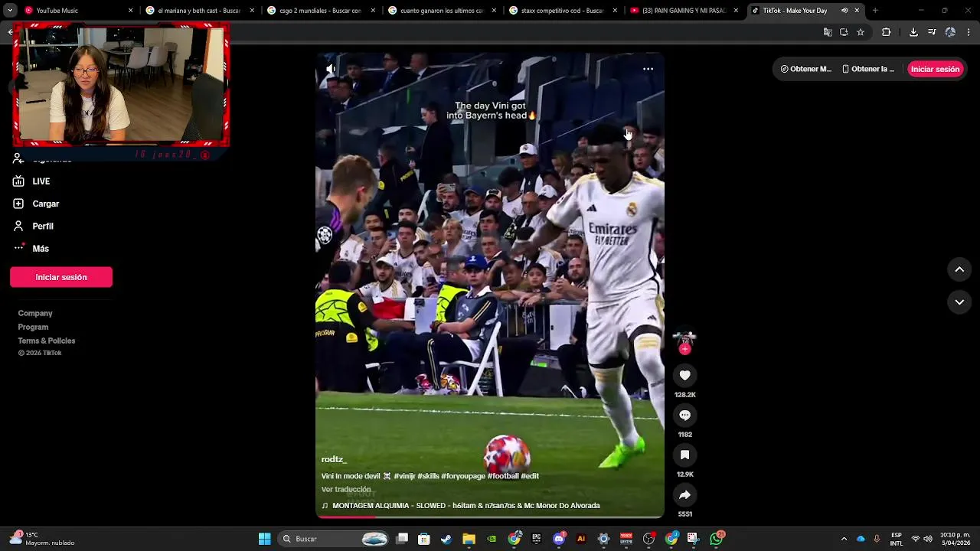The height and width of the screenshot is (551, 980).
Task: Open Chrome tab search dropdown
Action: tap(10, 11)
